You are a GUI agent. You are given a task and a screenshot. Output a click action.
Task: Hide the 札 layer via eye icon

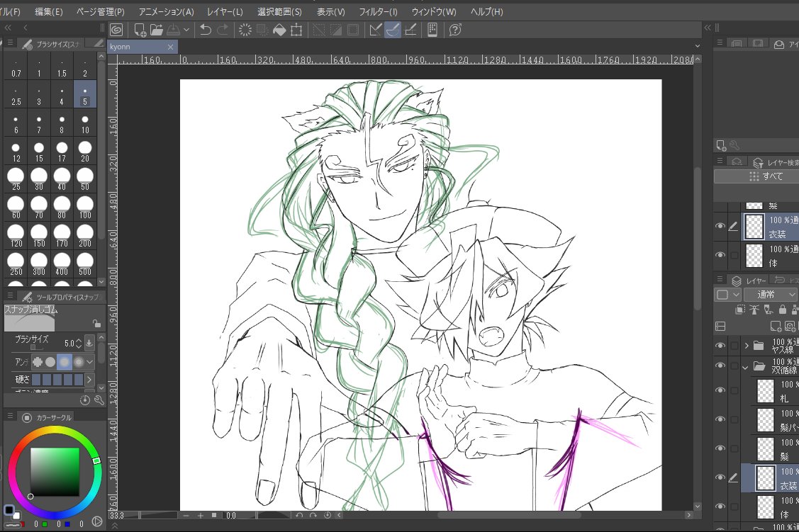[720, 390]
